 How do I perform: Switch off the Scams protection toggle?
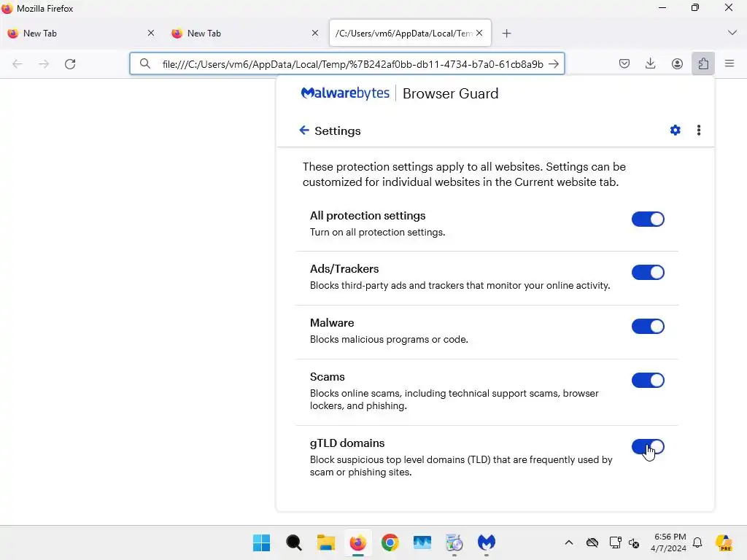pyautogui.click(x=648, y=380)
